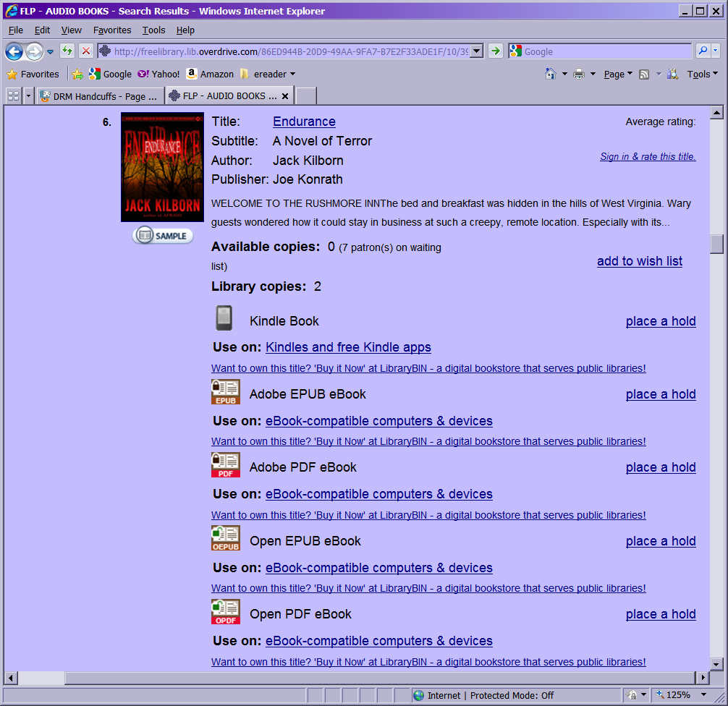Place a hold on Adobe PDF eBook

(661, 467)
